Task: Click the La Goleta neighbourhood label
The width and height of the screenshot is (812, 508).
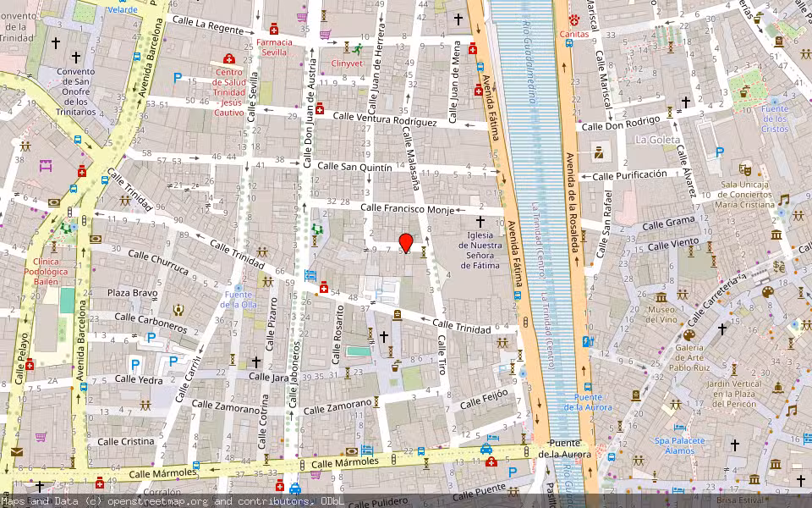Action: [658, 140]
